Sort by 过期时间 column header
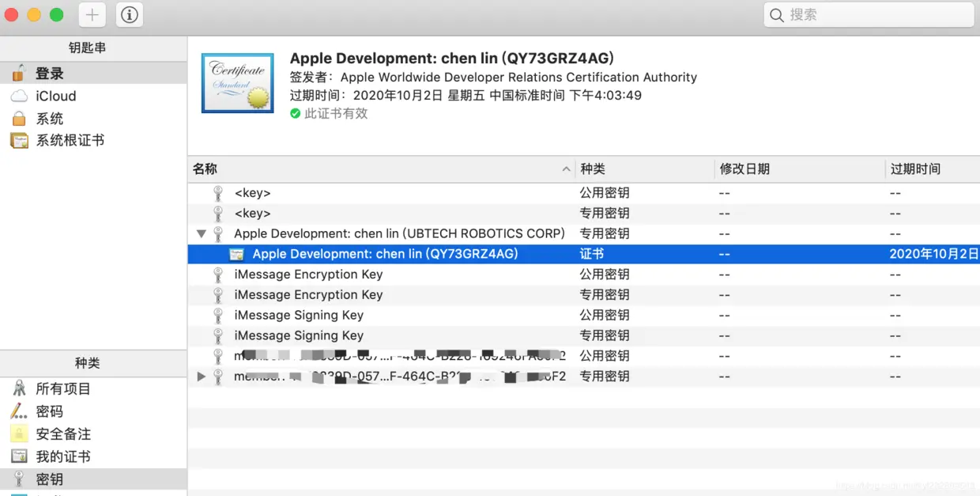 pyautogui.click(x=933, y=168)
